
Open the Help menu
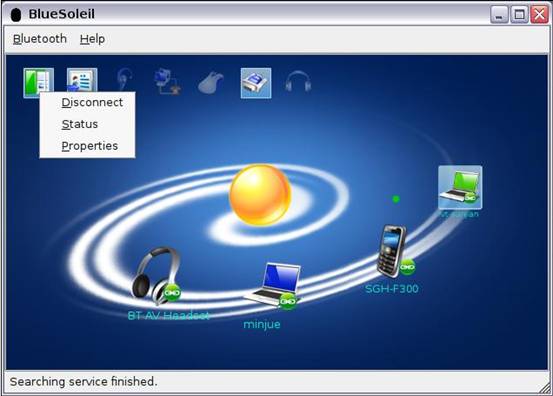92,39
